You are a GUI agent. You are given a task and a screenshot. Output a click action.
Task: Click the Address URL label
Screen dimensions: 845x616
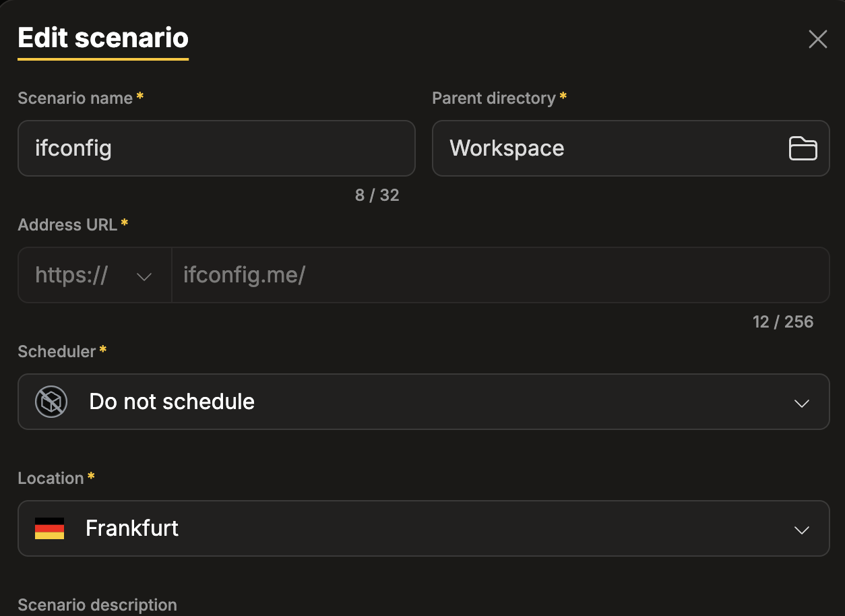pyautogui.click(x=67, y=225)
